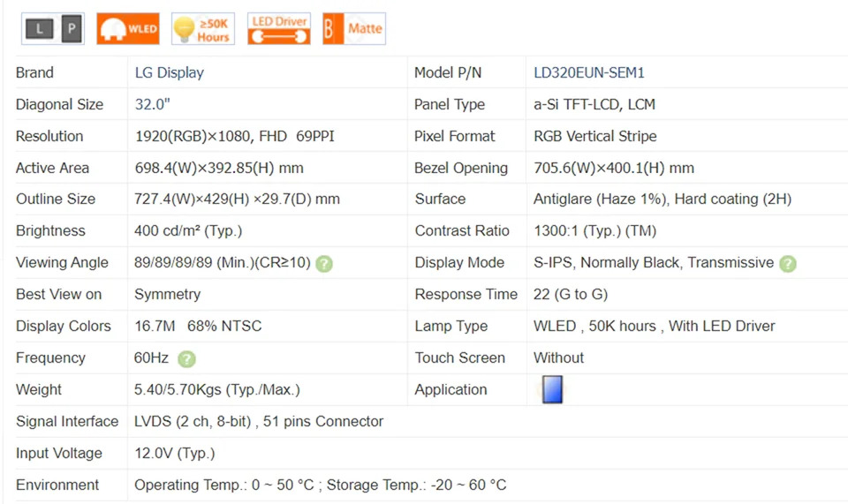The height and width of the screenshot is (504, 848).
Task: Open the LD320EUN-SEM1 model link
Action: pyautogui.click(x=589, y=72)
